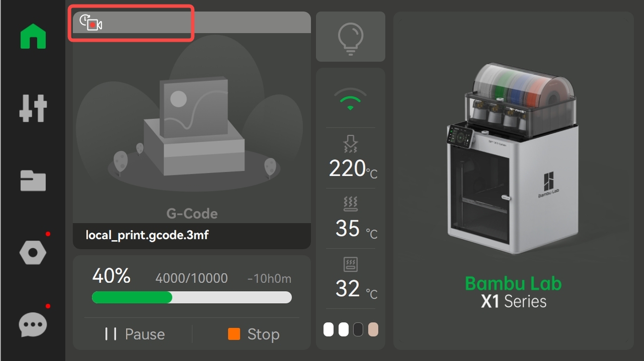The height and width of the screenshot is (361, 644).
Task: Click the Bambu Lab X1 printer image
Action: pyautogui.click(x=513, y=158)
